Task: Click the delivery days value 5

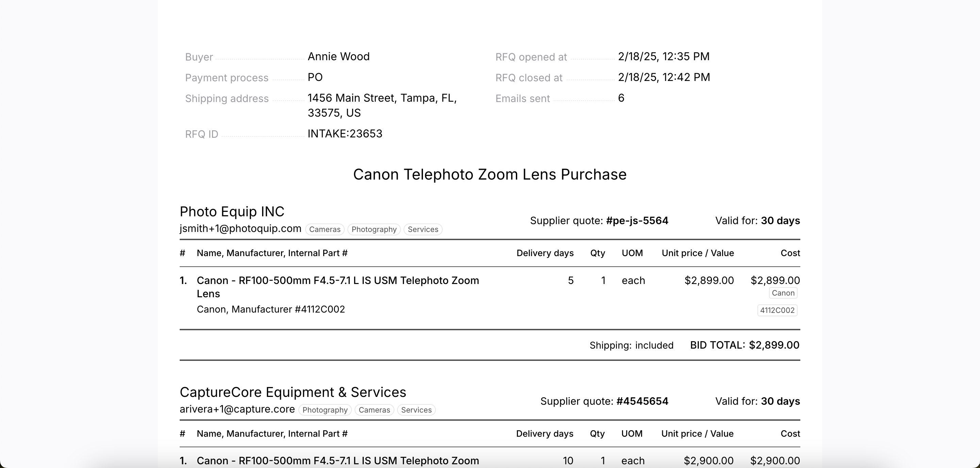Action: 571,281
